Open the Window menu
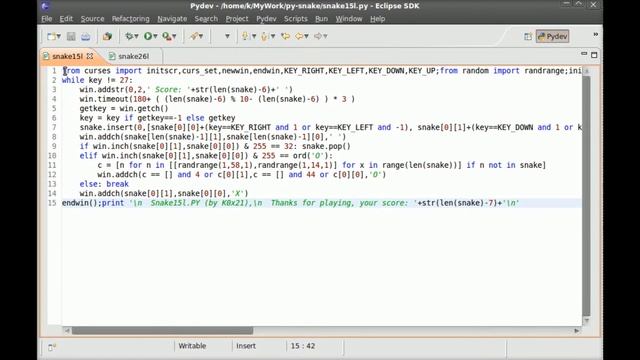The image size is (640, 360). [349, 19]
